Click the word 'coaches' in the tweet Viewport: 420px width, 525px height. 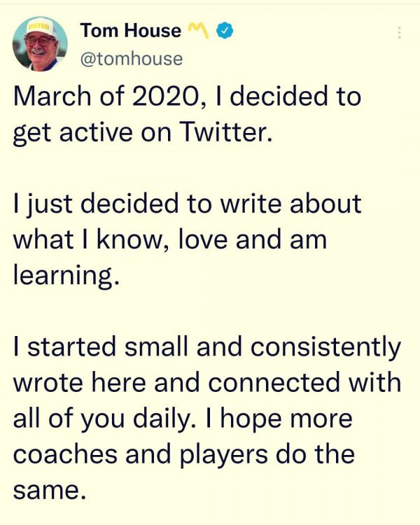[66, 454]
